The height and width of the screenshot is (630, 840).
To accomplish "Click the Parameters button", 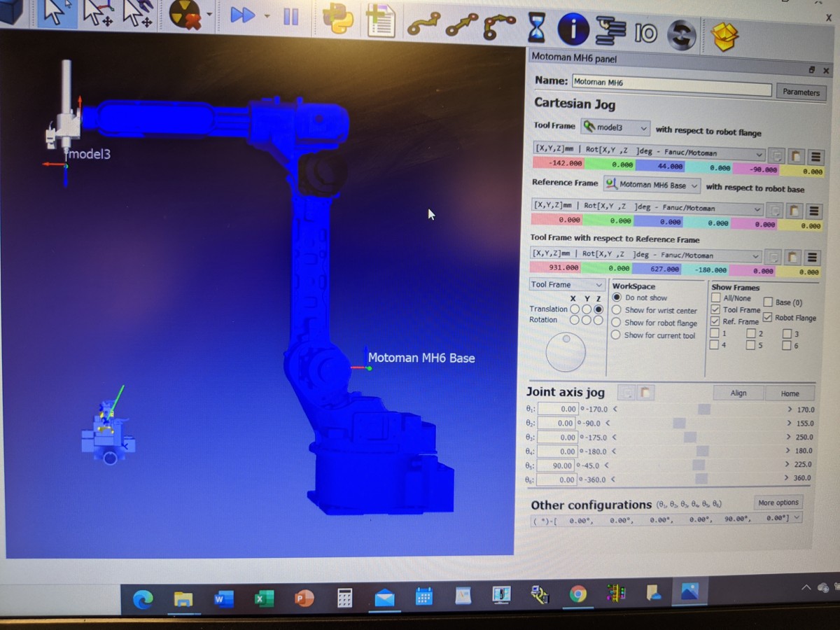I will 801,92.
